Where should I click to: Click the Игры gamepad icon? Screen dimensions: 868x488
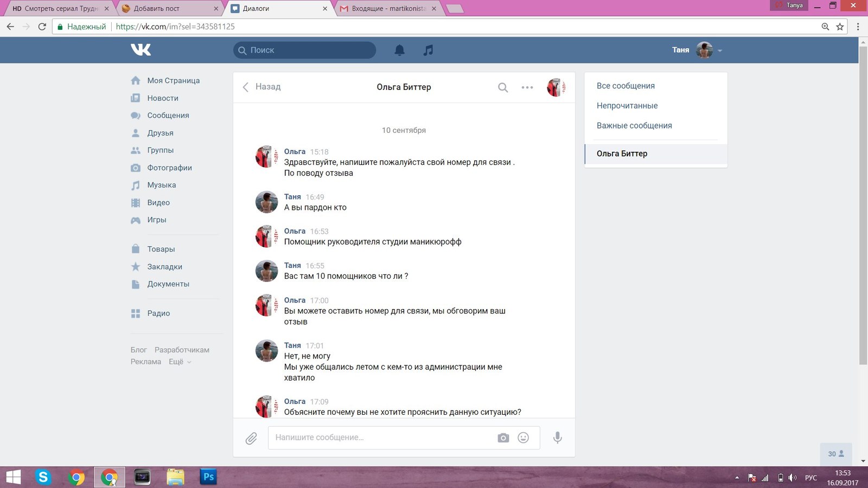136,220
